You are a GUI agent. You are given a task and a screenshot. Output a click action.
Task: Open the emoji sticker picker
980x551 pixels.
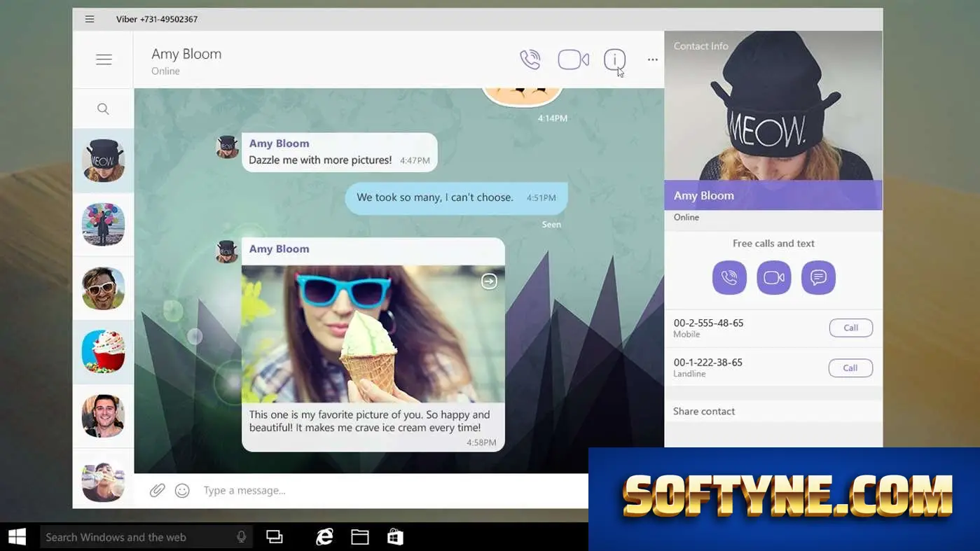click(182, 491)
